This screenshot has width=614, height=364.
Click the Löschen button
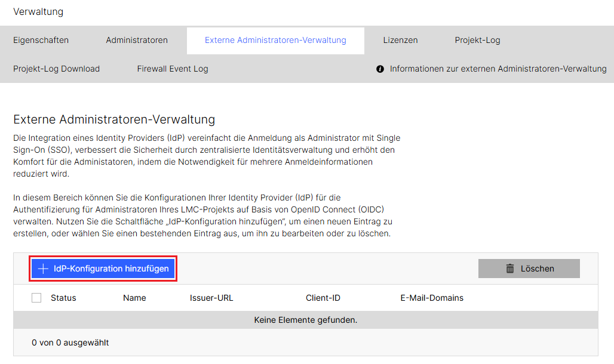529,268
